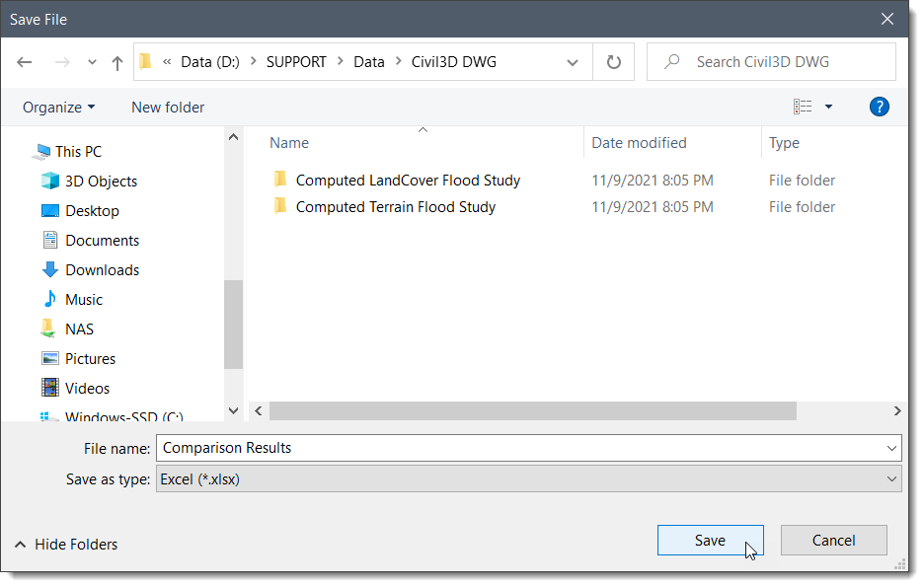Open the File name dropdown arrow
924x587 pixels.
tap(891, 449)
